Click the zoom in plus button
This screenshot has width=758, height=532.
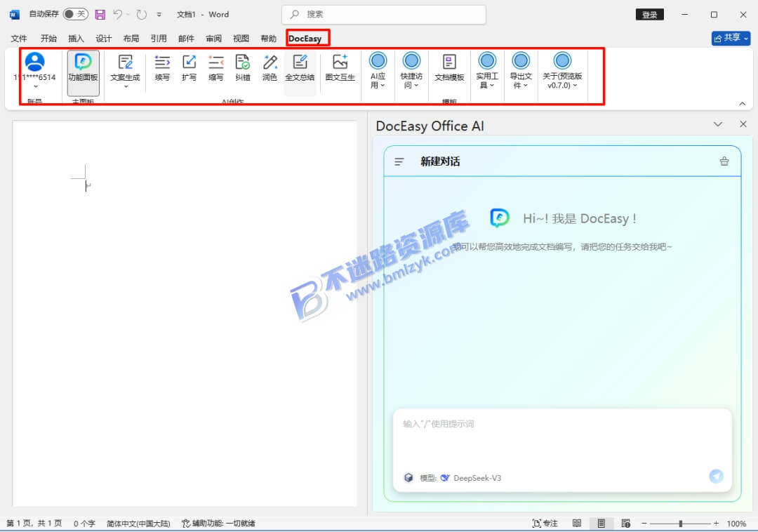tap(716, 524)
